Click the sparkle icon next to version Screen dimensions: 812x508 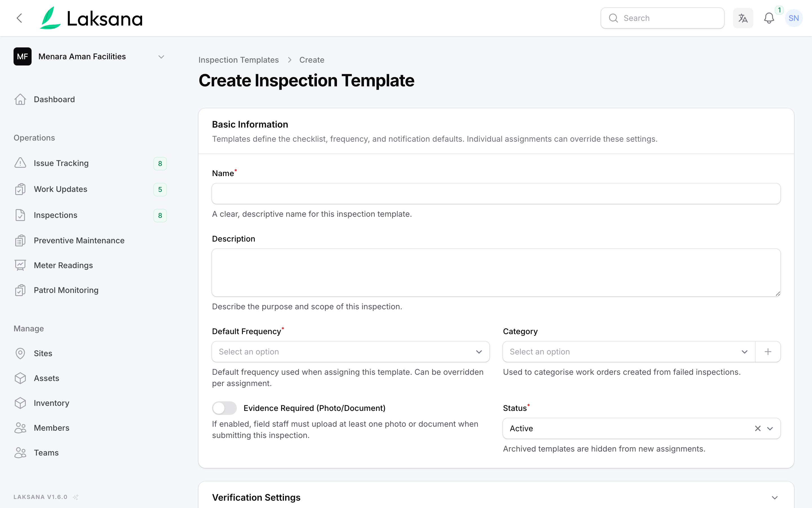click(x=76, y=497)
